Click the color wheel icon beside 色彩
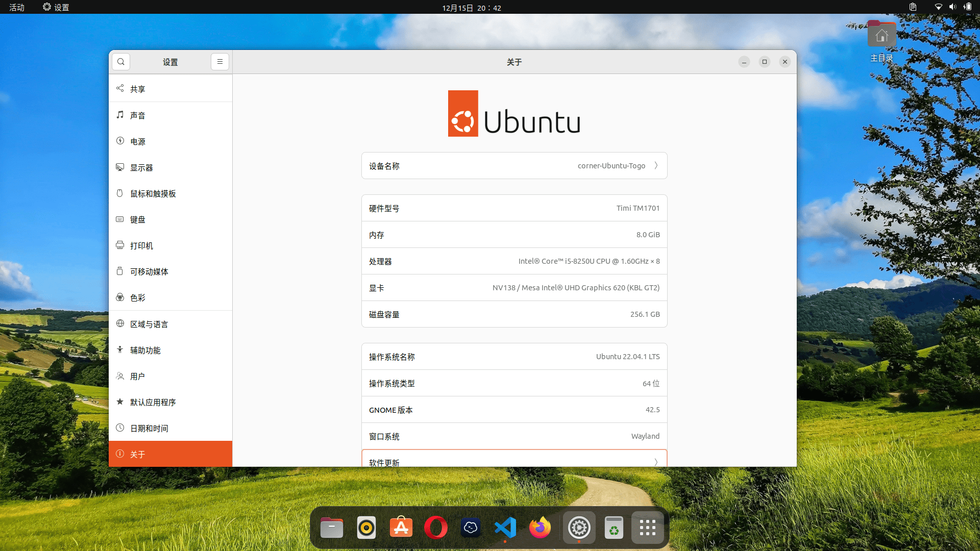The width and height of the screenshot is (980, 551). (x=120, y=297)
